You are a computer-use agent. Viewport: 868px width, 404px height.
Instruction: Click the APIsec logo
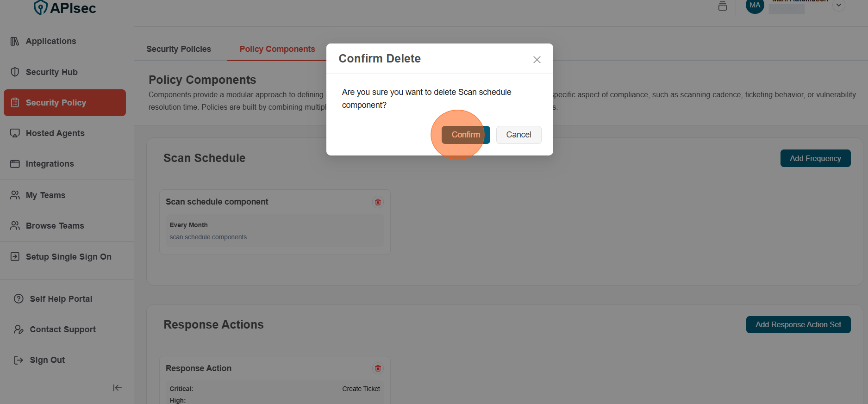(65, 8)
